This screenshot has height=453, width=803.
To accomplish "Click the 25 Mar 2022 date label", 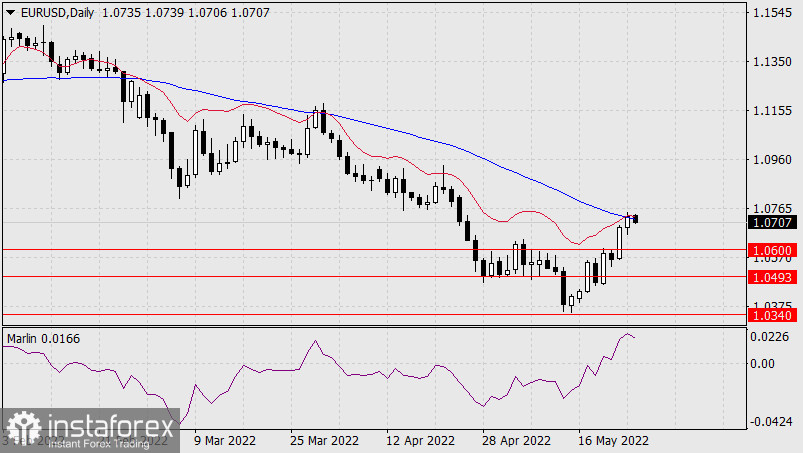I will [x=325, y=440].
